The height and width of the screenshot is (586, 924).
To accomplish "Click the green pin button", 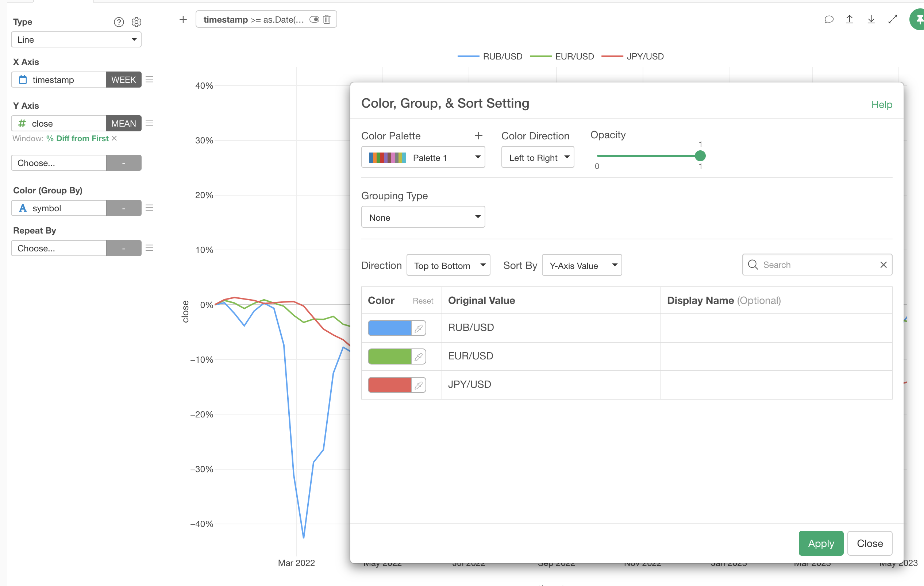I will (917, 19).
